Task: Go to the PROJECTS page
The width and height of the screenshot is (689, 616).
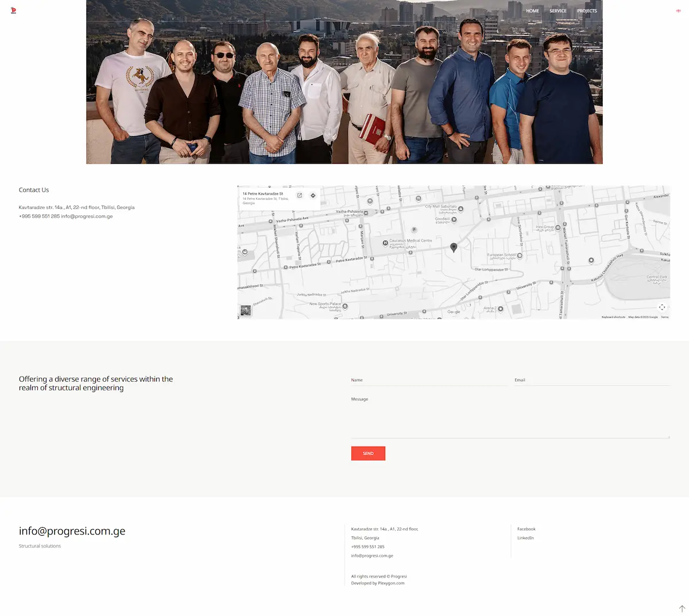Action: tap(587, 11)
